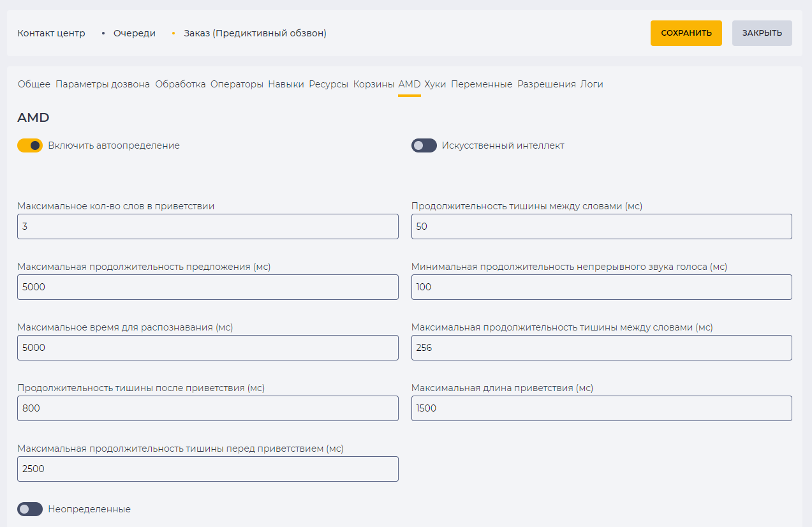This screenshot has height=527, width=812.
Task: Select the Минимальная продолжительность непрерывного звука голоса field
Action: (x=602, y=287)
